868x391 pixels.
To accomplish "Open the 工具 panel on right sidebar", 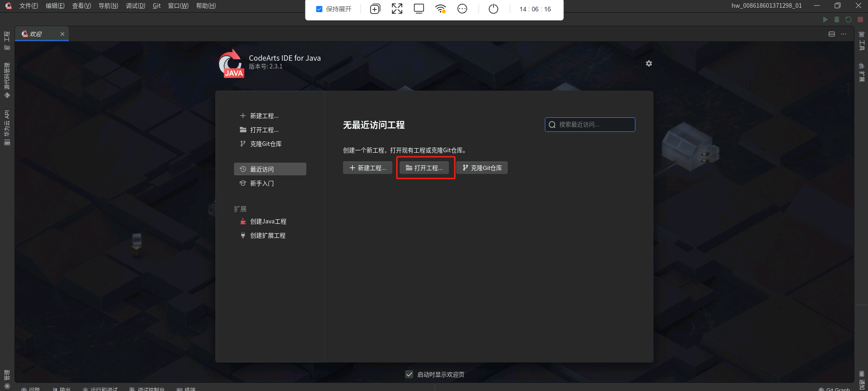I will point(862,41).
